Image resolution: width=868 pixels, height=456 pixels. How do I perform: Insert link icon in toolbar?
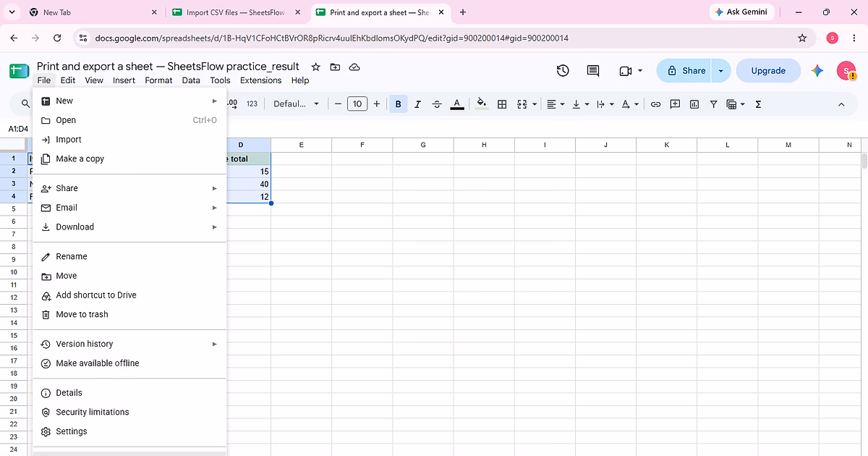pyautogui.click(x=655, y=104)
